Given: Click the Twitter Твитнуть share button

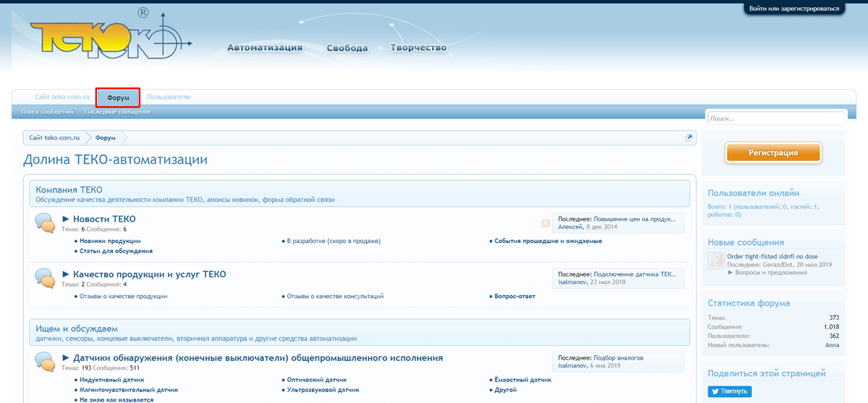Looking at the screenshot, I should pos(730,391).
